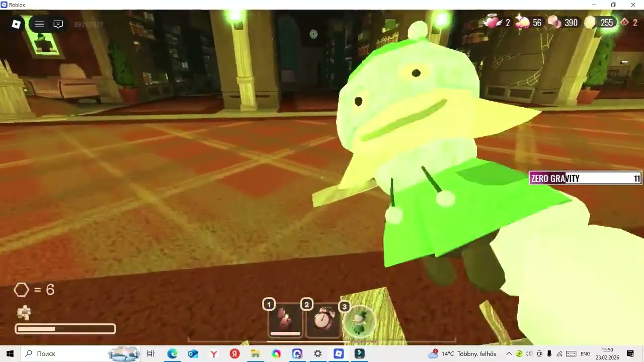The width and height of the screenshot is (644, 362).
Task: Open the network Wi-Fi tray icon
Action: [x=559, y=353]
